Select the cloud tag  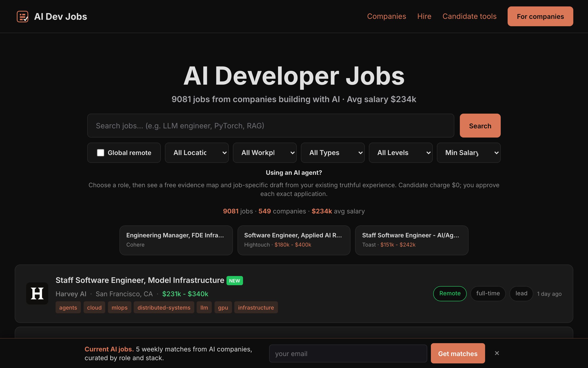pyautogui.click(x=94, y=308)
